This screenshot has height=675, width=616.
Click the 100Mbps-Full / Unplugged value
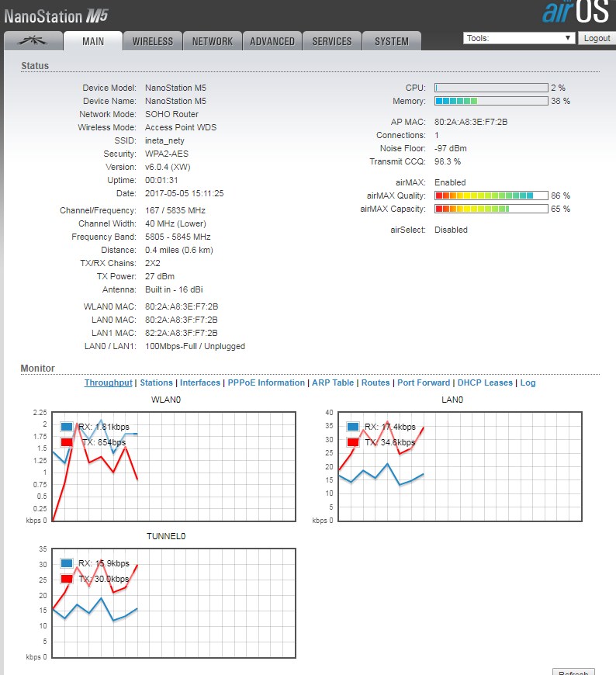[195, 346]
